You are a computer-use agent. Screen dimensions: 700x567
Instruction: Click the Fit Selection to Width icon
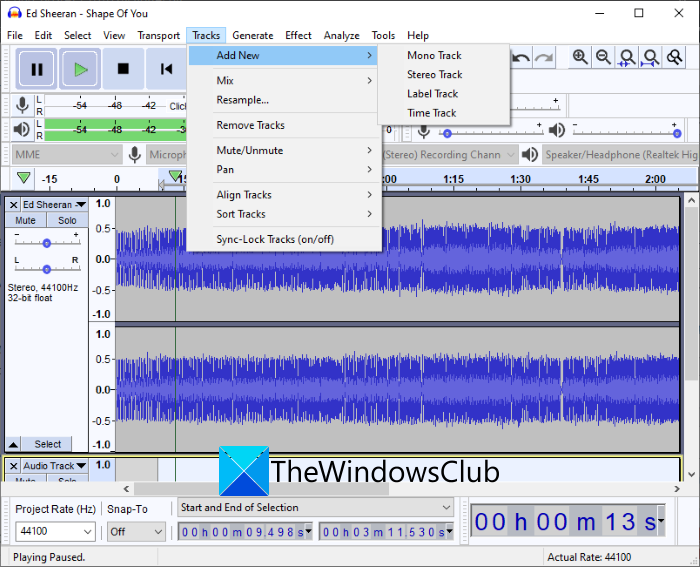(627, 57)
